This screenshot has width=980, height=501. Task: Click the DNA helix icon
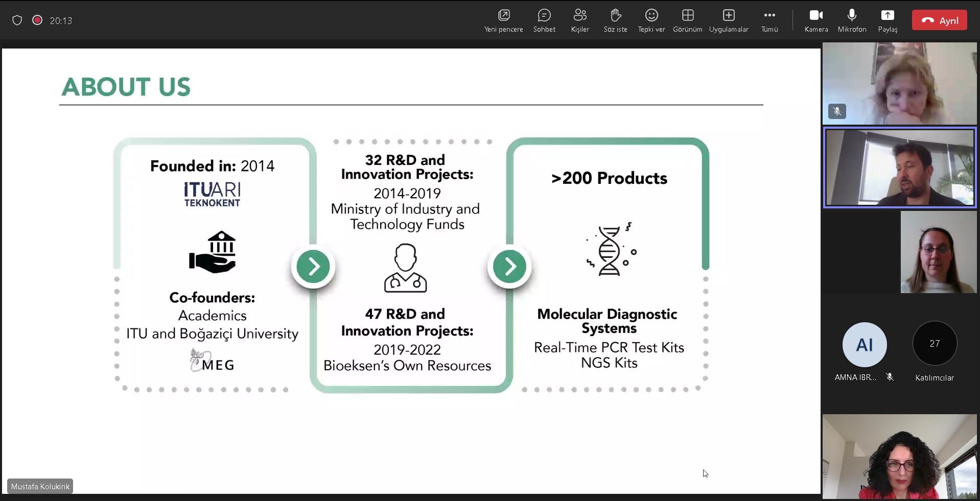[x=610, y=249]
